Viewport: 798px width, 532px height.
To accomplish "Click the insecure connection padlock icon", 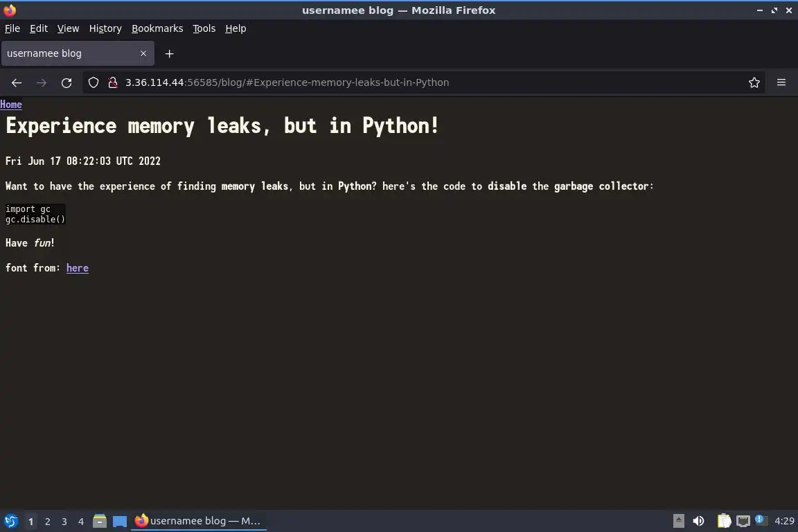I will coord(113,82).
